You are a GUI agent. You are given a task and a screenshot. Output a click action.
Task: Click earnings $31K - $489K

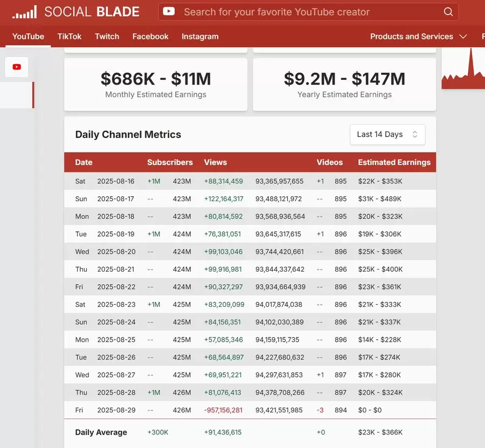[379, 199]
